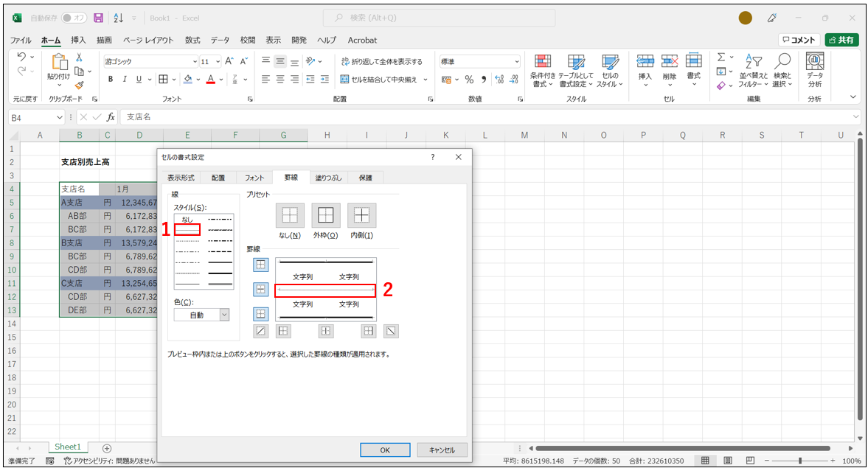The width and height of the screenshot is (868, 468).
Task: Switch to the フォント tab in dialog
Action: pos(254,178)
